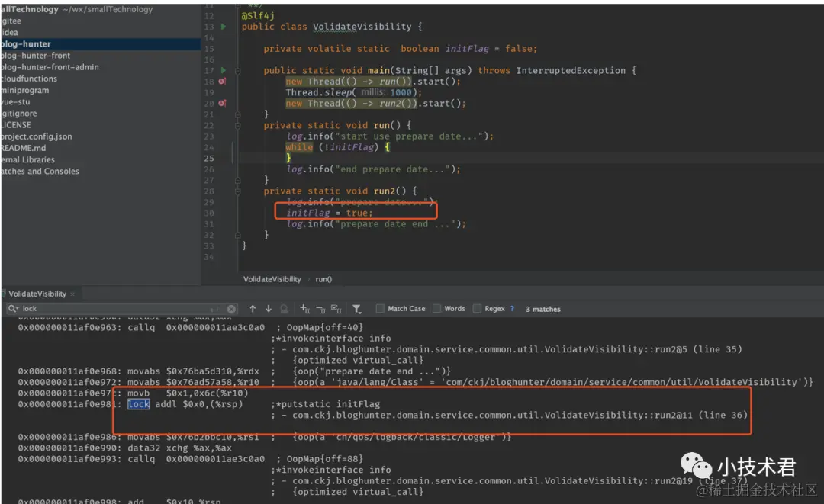The height and width of the screenshot is (504, 824).
Task: Unselect occurrence icon in search bar
Action: point(320,309)
